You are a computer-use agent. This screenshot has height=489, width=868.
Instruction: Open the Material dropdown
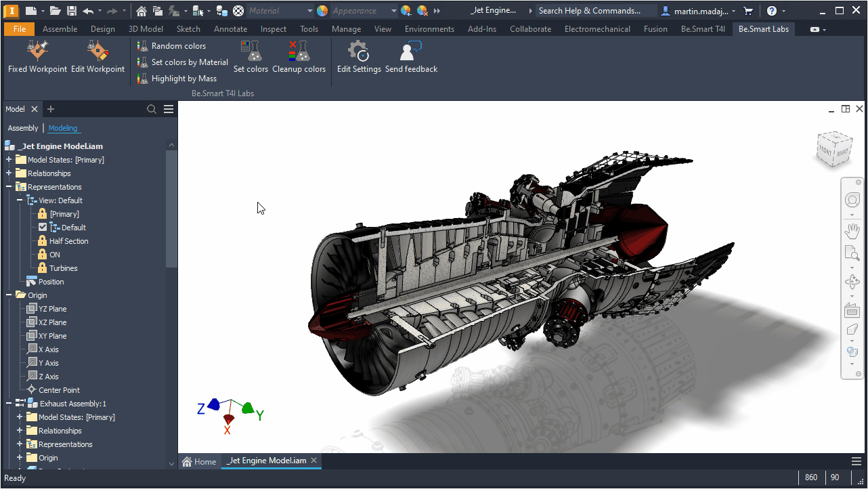tap(310, 11)
